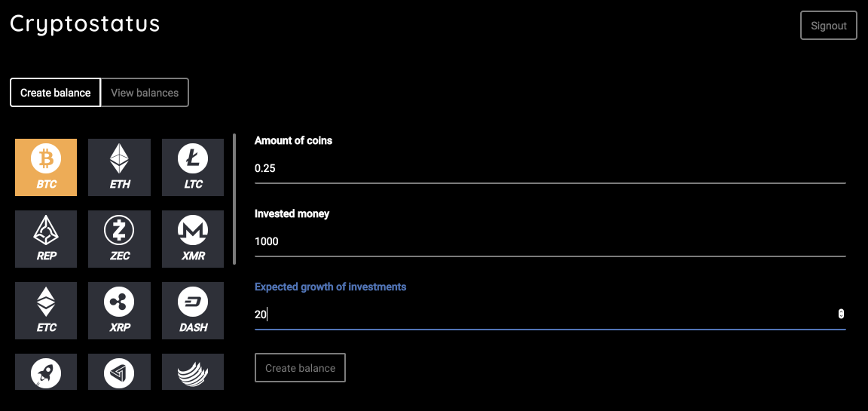The height and width of the screenshot is (411, 868).
Task: Pick the Ethereum Classic ETC coin
Action: point(46,310)
